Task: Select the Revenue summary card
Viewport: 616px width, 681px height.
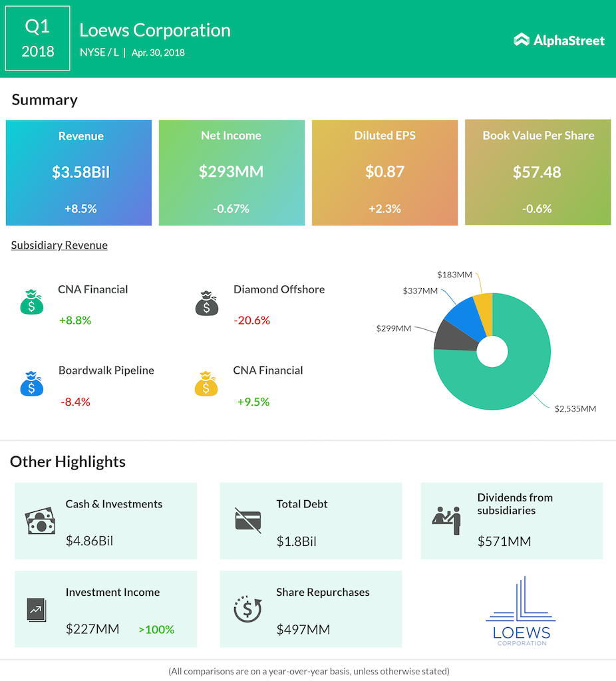Action: (79, 173)
